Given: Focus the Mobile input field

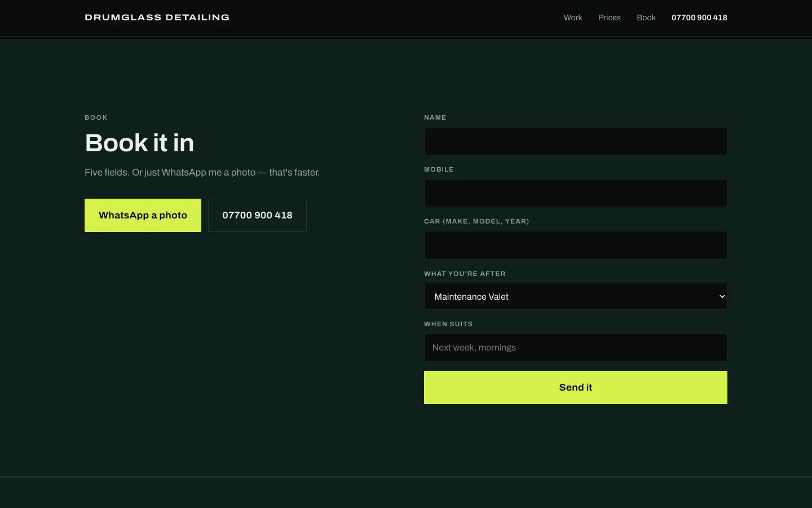Looking at the screenshot, I should (576, 193).
